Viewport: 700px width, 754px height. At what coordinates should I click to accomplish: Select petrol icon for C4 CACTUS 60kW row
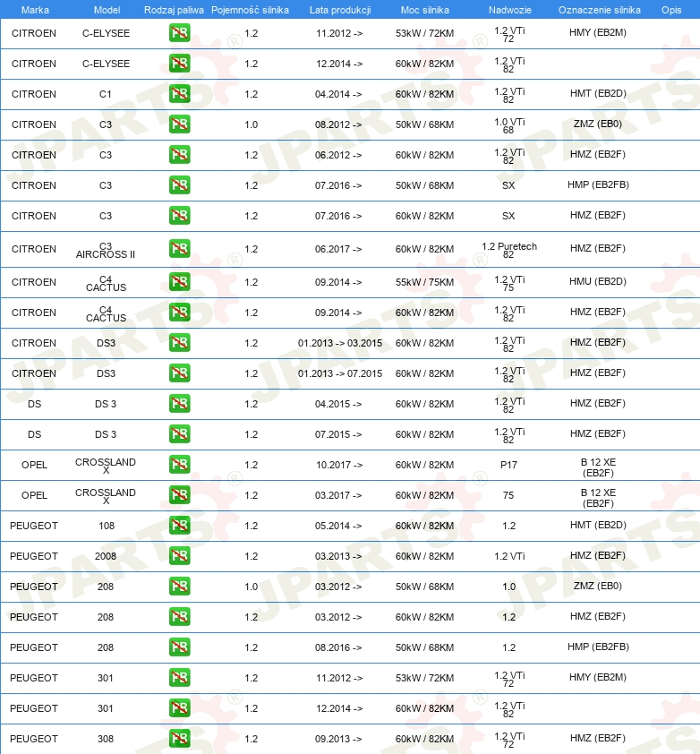click(179, 313)
